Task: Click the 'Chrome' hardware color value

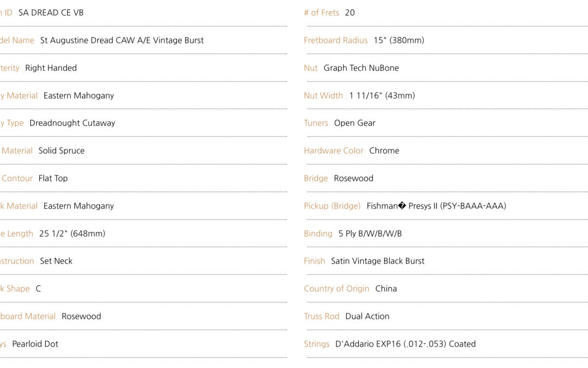Action: point(384,150)
